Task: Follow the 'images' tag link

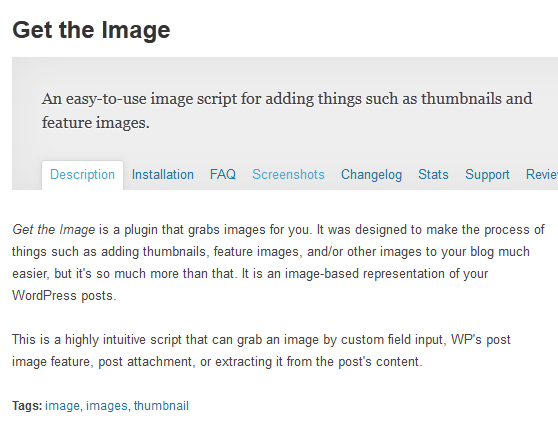Action: (x=107, y=406)
